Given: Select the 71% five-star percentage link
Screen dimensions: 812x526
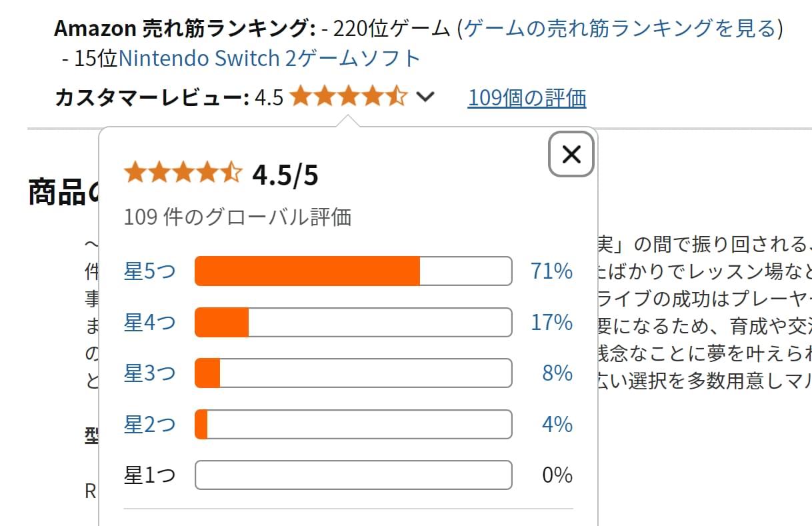Looking at the screenshot, I should 551,271.
